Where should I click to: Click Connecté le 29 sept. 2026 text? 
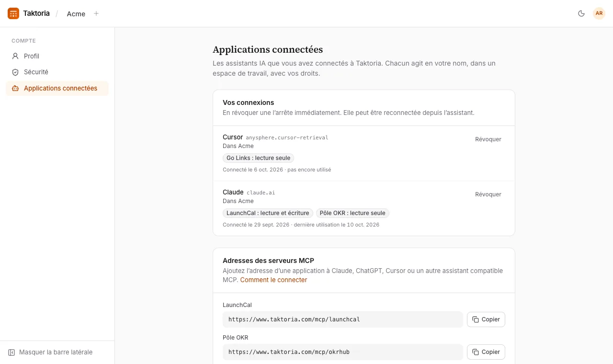tap(256, 225)
